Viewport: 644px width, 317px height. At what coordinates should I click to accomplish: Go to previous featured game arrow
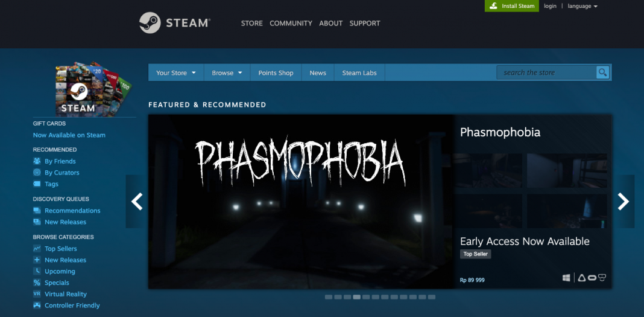point(137,202)
